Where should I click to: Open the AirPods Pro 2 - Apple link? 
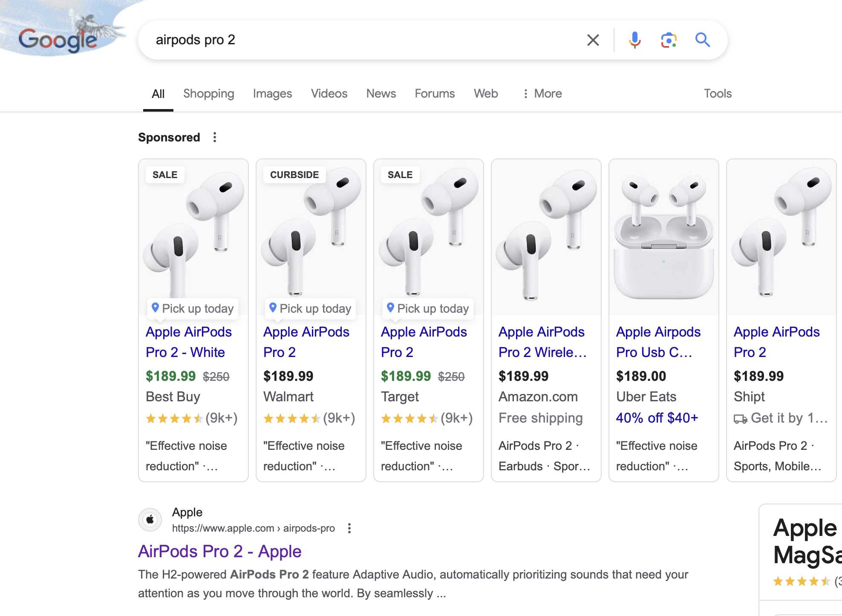pyautogui.click(x=219, y=551)
